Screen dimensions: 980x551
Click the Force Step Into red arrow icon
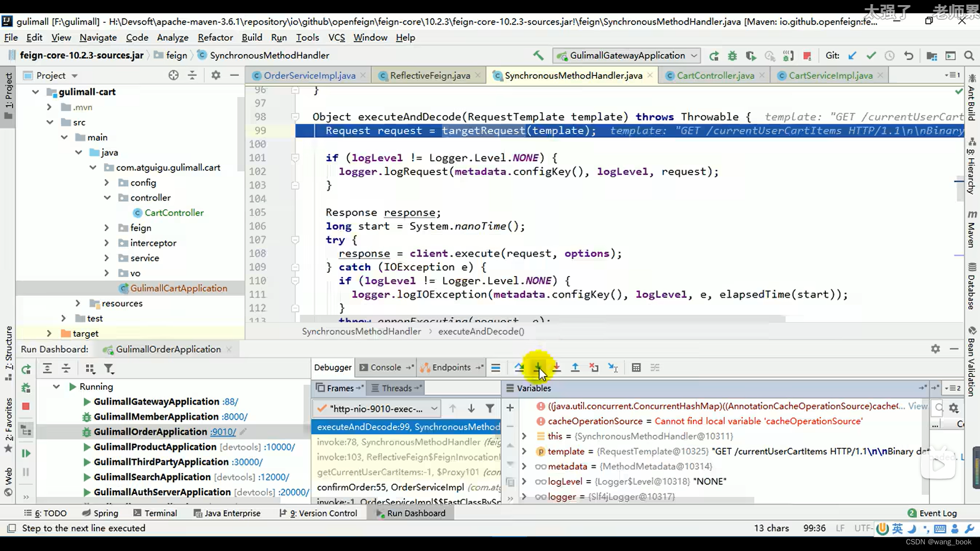click(x=556, y=367)
